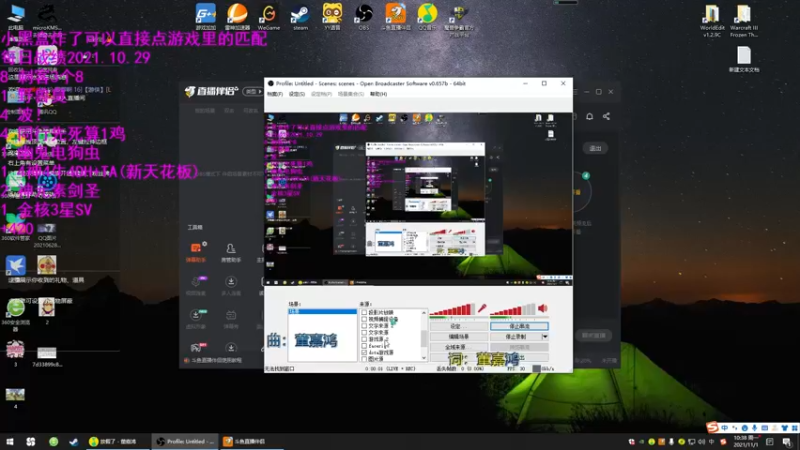Open the QQ音乐 desktop shortcut
800x450 pixels.
coord(428,17)
